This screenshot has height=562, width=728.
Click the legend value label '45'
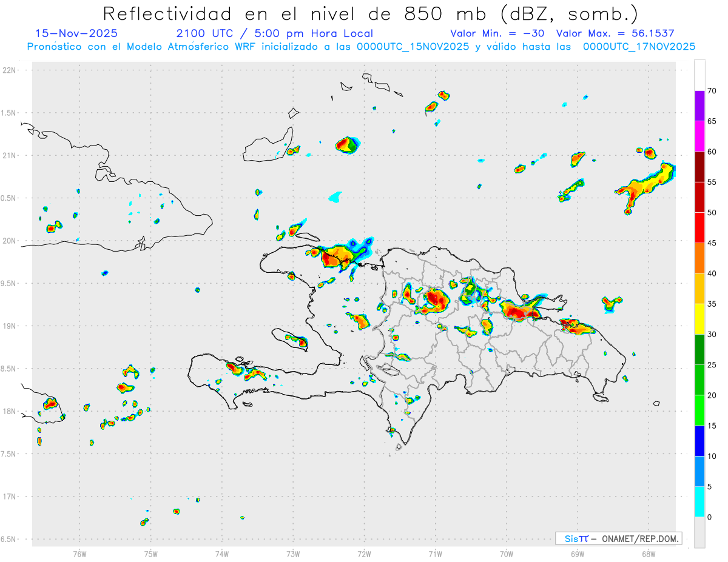712,243
